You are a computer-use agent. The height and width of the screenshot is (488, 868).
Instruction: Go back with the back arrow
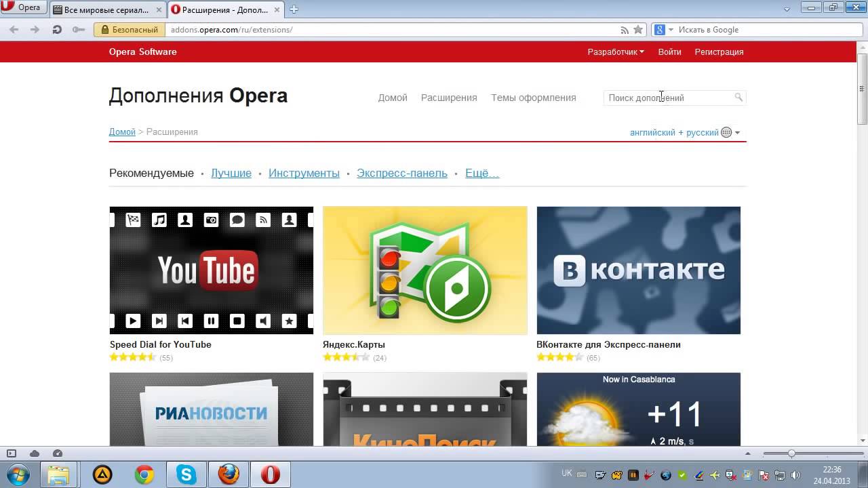14,30
